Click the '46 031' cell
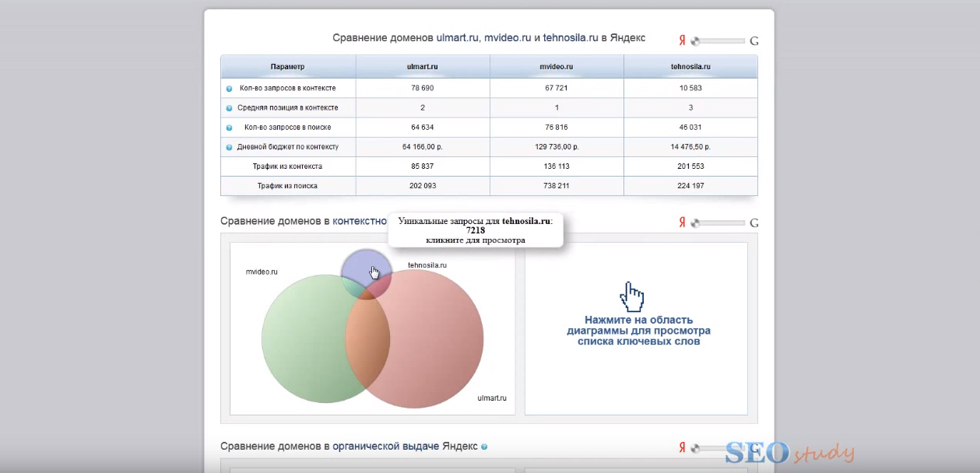This screenshot has width=980, height=473. pos(690,128)
